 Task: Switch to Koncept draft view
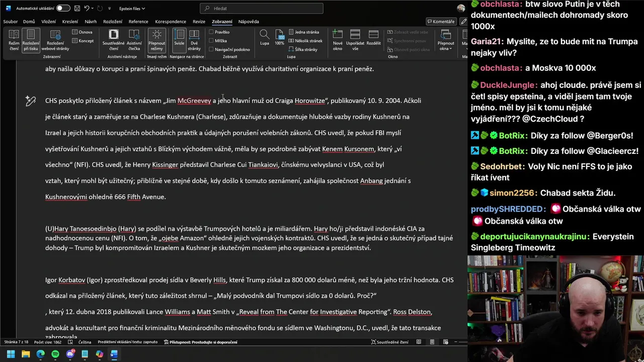coord(83,41)
